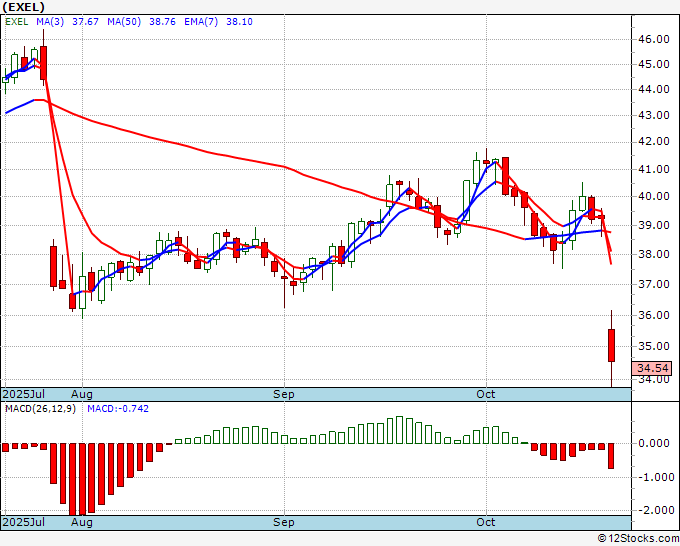The image size is (680, 546).
Task: Click the 35.00 price axis label
Action: pos(654,346)
